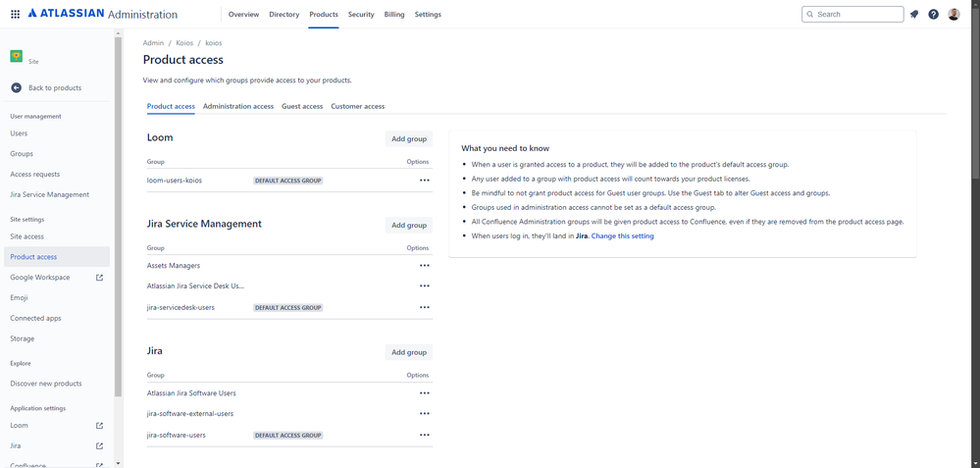This screenshot has height=468, width=980.
Task: Add group to Jira Service Management
Action: tap(409, 225)
